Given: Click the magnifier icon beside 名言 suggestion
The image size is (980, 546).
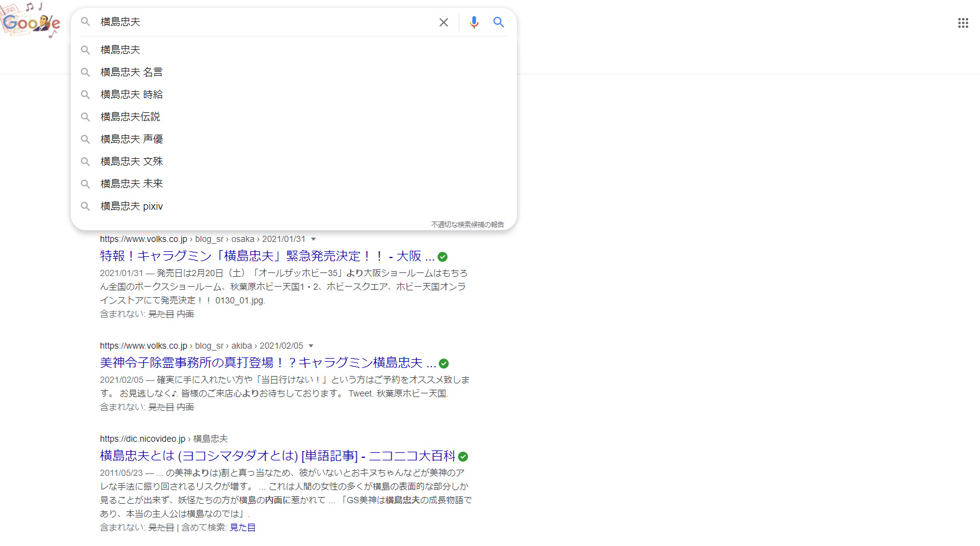Looking at the screenshot, I should pos(86,73).
